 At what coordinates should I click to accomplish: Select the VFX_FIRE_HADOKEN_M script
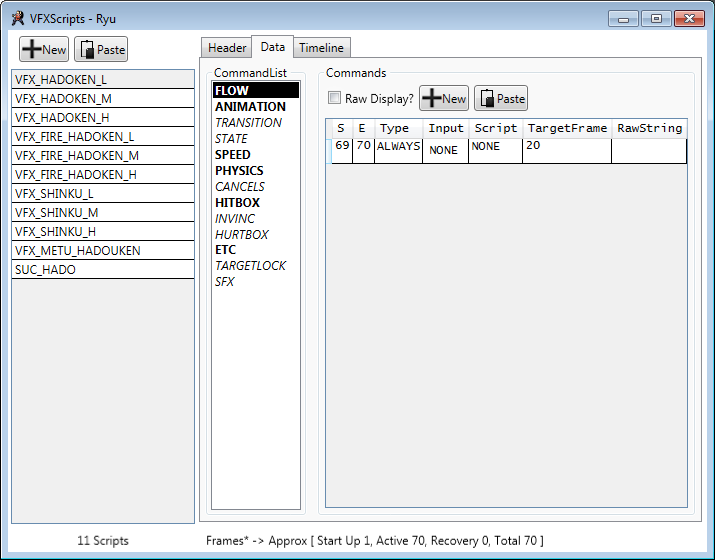(103, 156)
